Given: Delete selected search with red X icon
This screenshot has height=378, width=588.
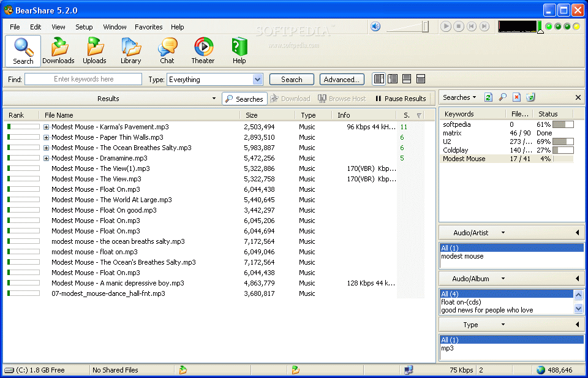Looking at the screenshot, I should [517, 97].
